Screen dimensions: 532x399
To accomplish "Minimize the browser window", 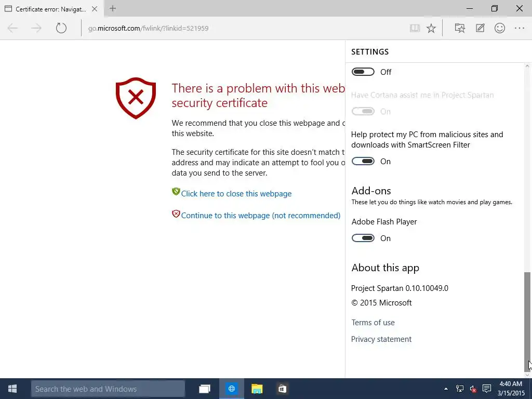I will coord(470,9).
